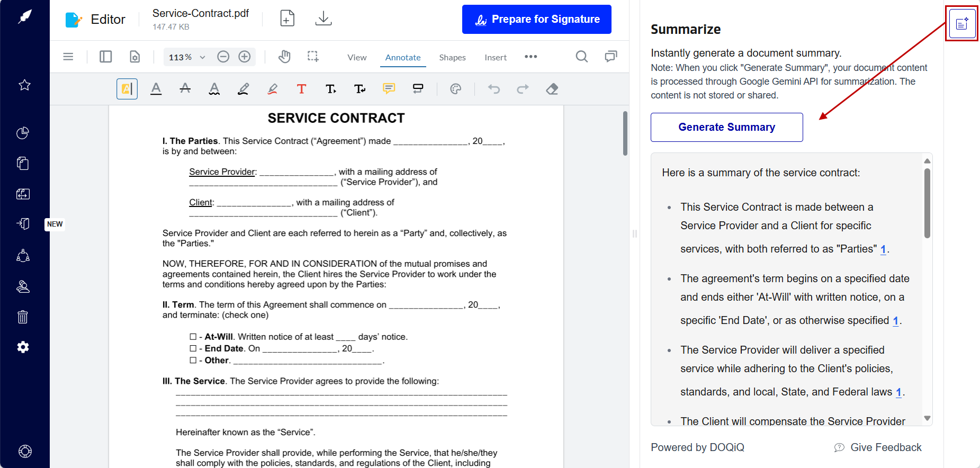The height and width of the screenshot is (468, 980).
Task: Switch to the Shapes tab
Action: click(x=452, y=57)
